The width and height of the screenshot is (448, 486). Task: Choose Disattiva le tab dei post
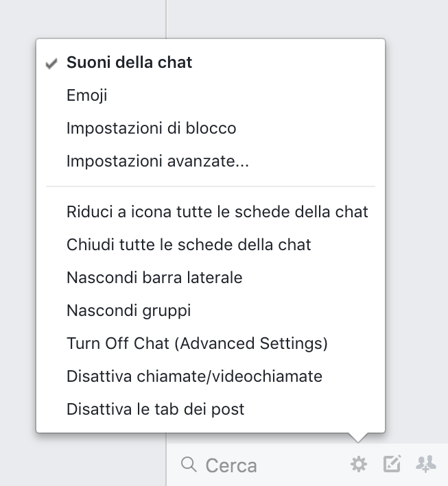click(x=155, y=409)
